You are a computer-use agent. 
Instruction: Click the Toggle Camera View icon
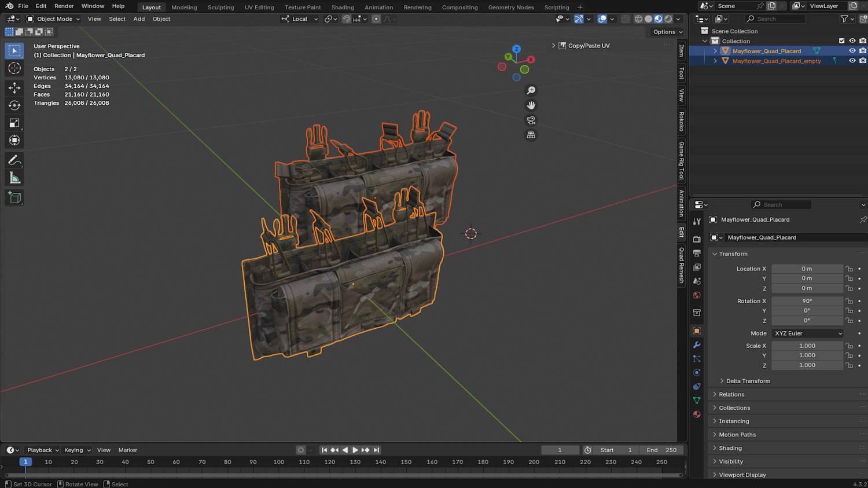pos(531,120)
